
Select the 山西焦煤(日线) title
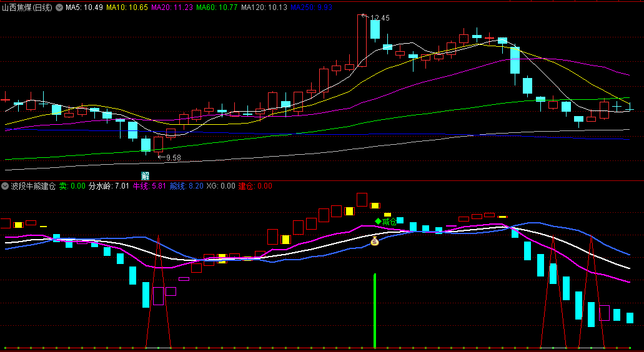point(27,7)
